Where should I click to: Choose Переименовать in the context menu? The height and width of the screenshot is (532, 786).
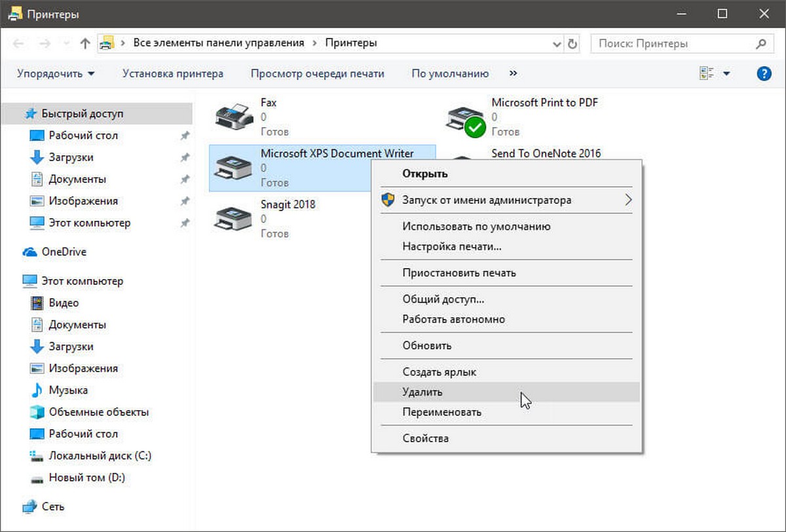[507, 412]
